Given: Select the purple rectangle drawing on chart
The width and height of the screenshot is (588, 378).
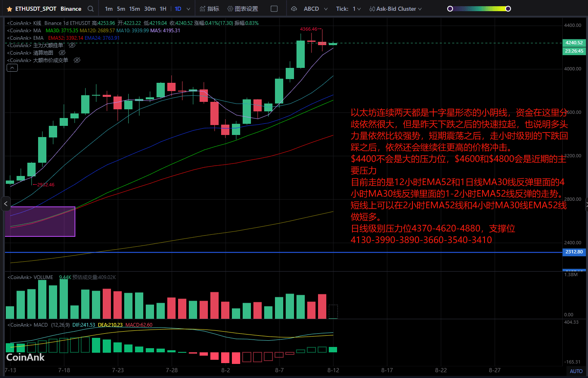Looking at the screenshot, I should pyautogui.click(x=40, y=222).
